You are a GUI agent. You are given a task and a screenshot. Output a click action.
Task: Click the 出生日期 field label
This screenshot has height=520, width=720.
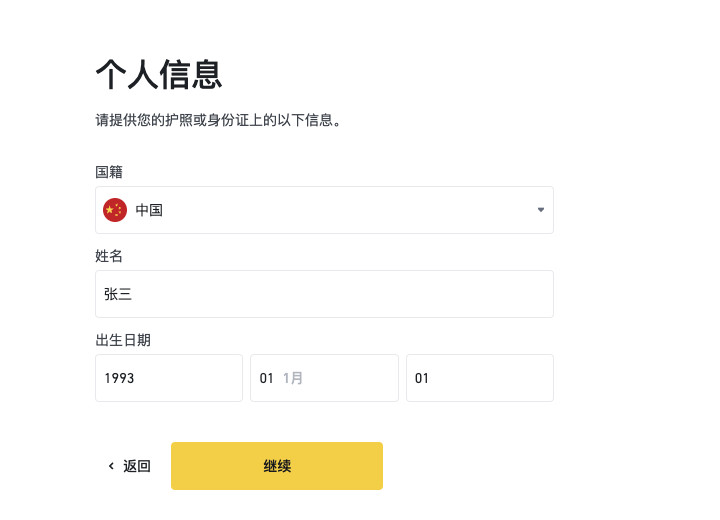point(123,340)
